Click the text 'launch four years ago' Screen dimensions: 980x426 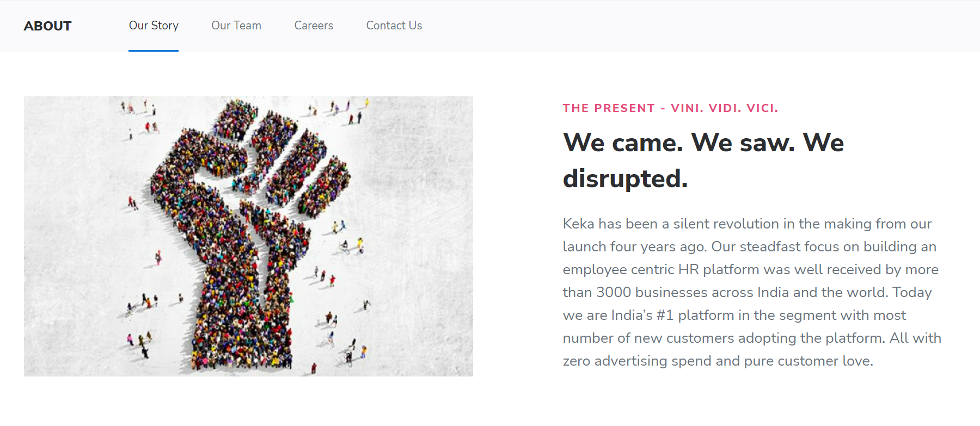point(634,247)
